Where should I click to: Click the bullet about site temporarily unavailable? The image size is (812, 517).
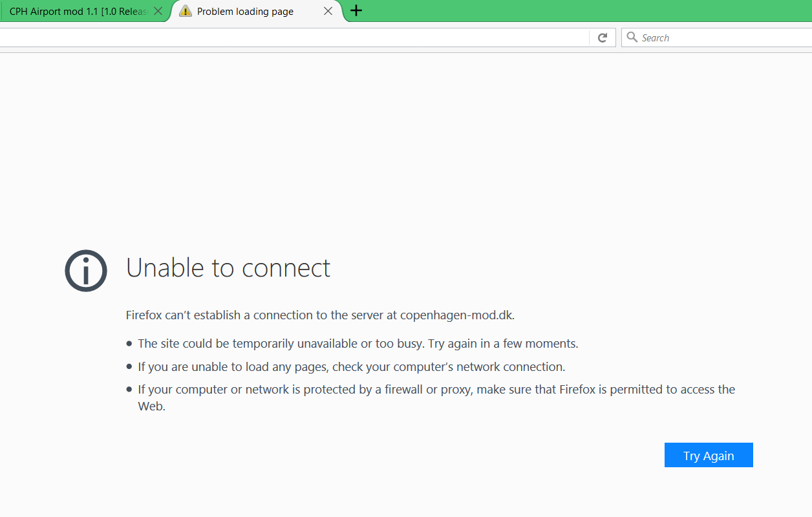pyautogui.click(x=358, y=344)
